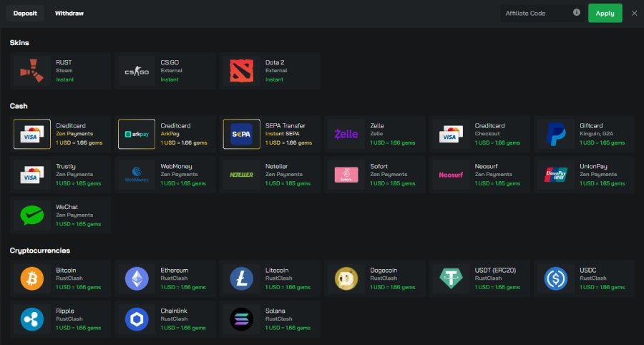This screenshot has width=644, height=345.
Task: Click the "Solana" label text
Action: [x=275, y=311]
